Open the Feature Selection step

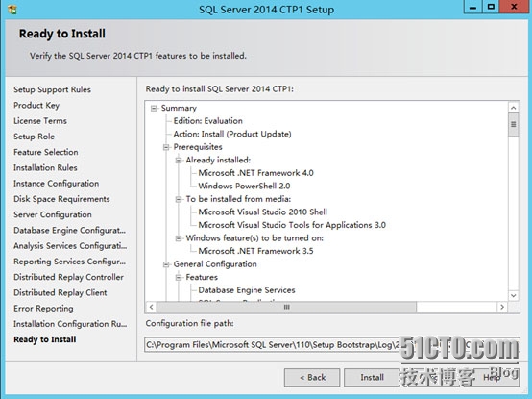click(x=46, y=152)
